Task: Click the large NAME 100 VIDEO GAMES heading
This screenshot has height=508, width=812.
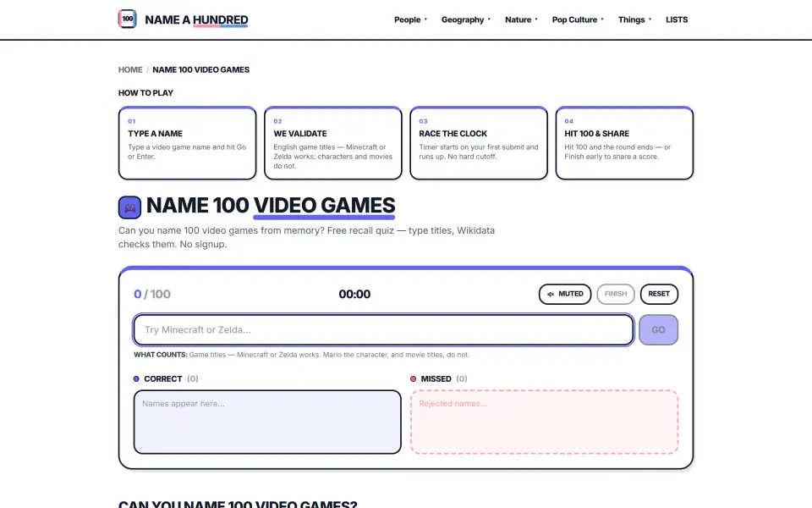Action: pos(271,206)
